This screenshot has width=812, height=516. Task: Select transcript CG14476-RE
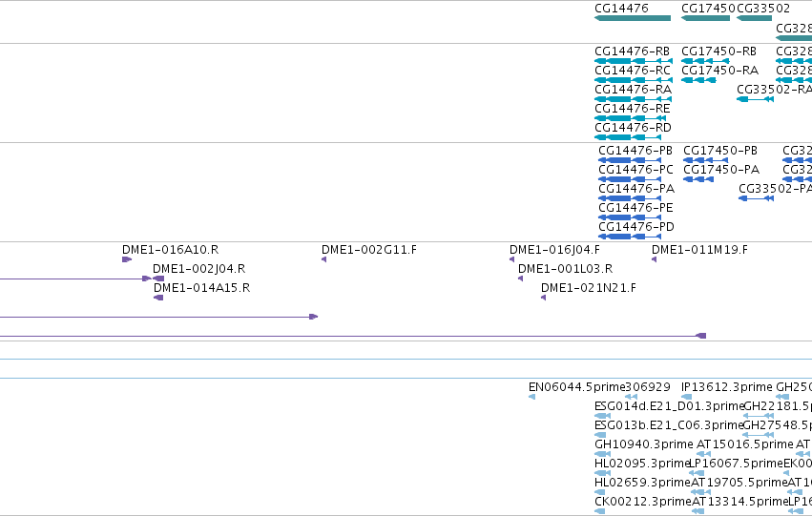coord(633,109)
